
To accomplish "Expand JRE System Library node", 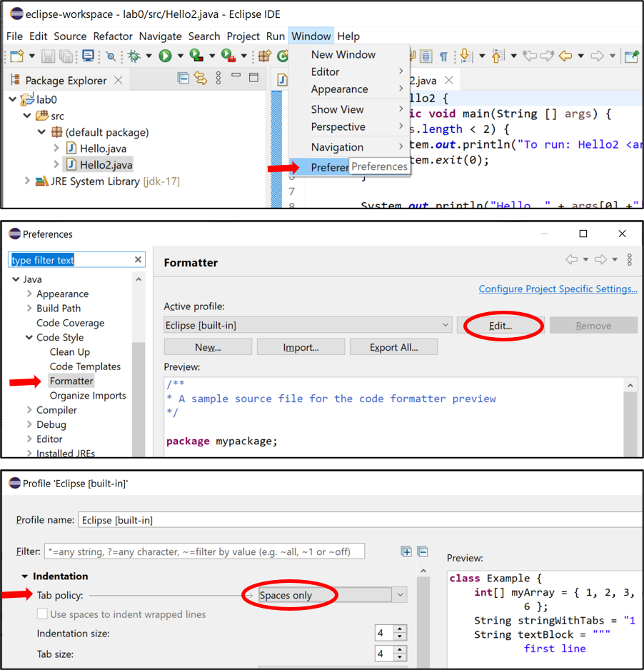I will pyautogui.click(x=27, y=181).
